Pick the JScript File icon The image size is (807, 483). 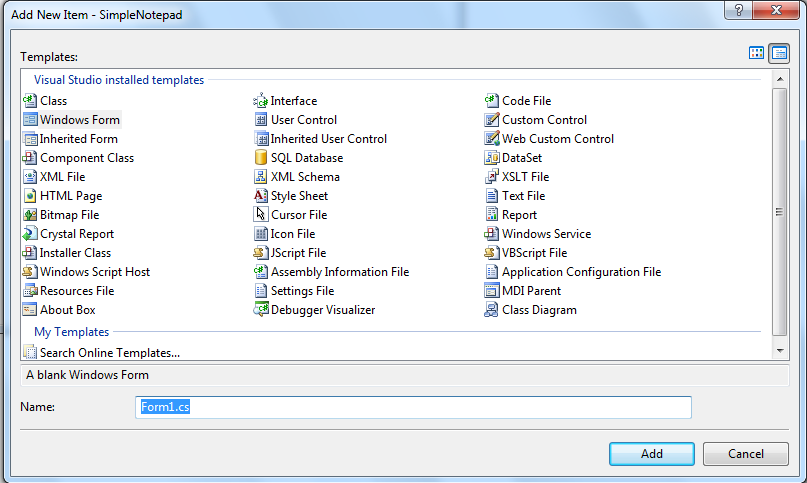(x=261, y=253)
